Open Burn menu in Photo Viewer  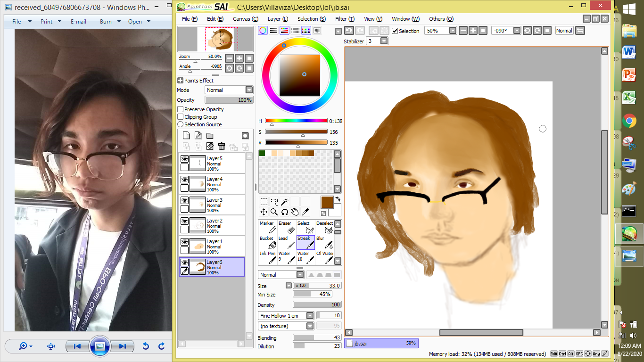110,21
